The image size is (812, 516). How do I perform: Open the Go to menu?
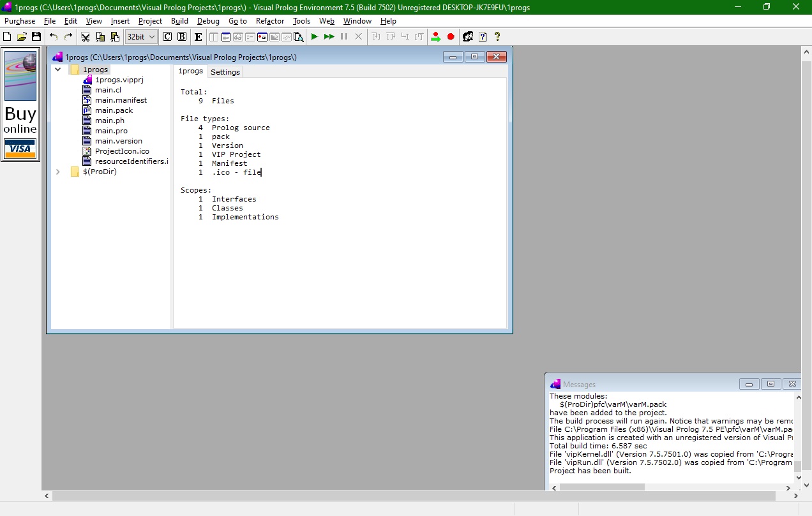click(x=237, y=21)
